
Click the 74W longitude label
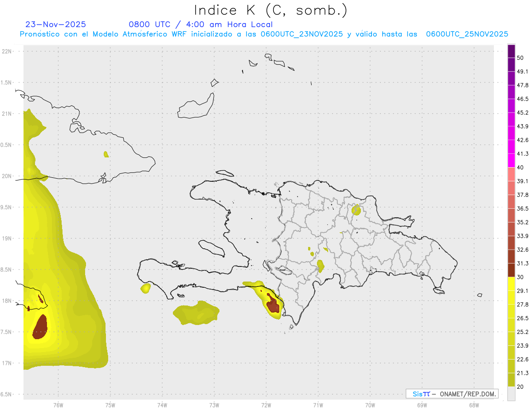pyautogui.click(x=162, y=405)
